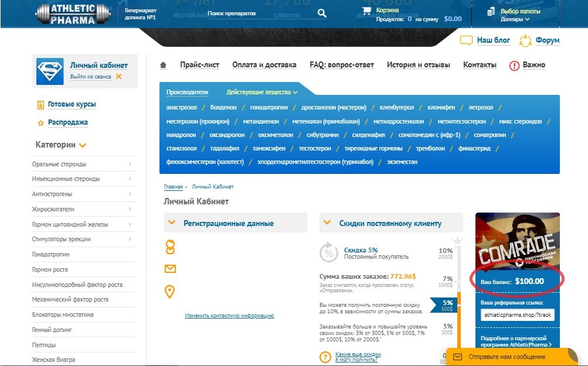Click the blog speech bubble icon
This screenshot has width=588, height=366.
tap(466, 40)
